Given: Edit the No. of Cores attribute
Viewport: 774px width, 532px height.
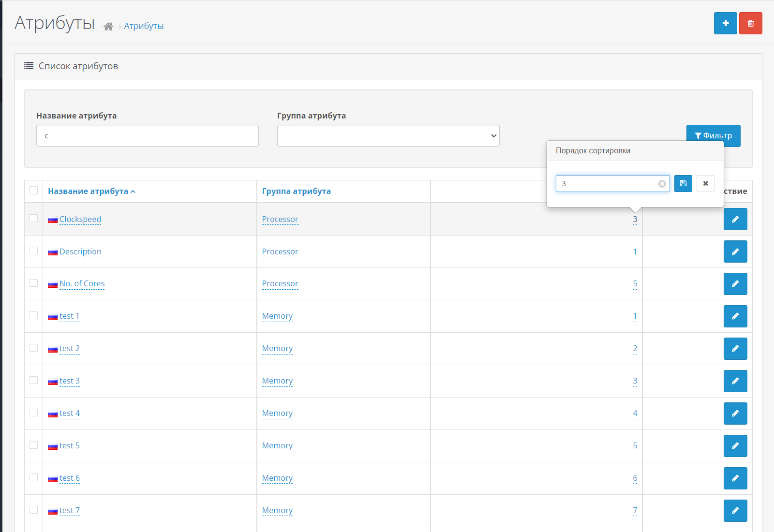Looking at the screenshot, I should (x=735, y=284).
